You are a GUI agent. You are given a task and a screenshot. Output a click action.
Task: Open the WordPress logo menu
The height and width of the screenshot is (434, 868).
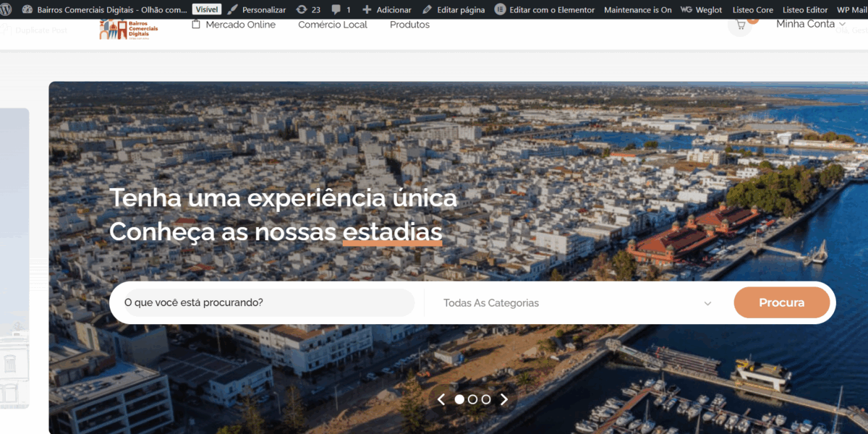6,10
